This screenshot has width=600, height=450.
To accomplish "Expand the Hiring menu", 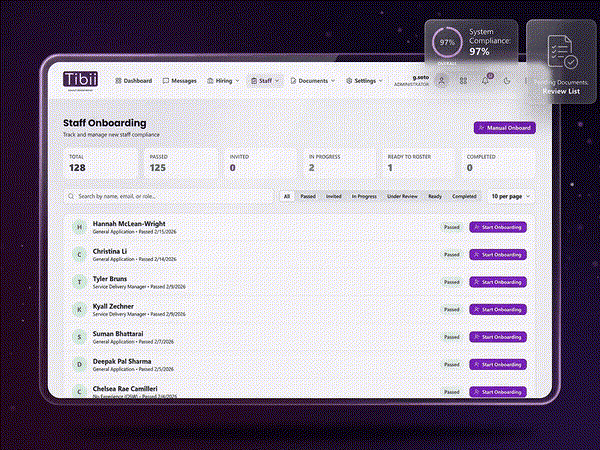I will (x=223, y=81).
